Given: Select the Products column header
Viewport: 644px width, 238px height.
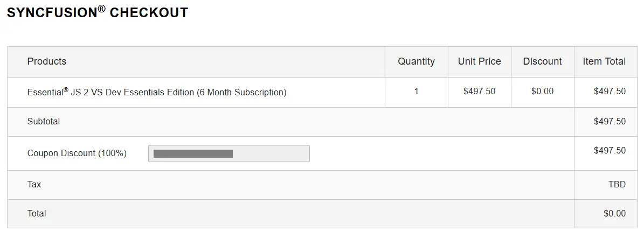Looking at the screenshot, I should (x=47, y=61).
